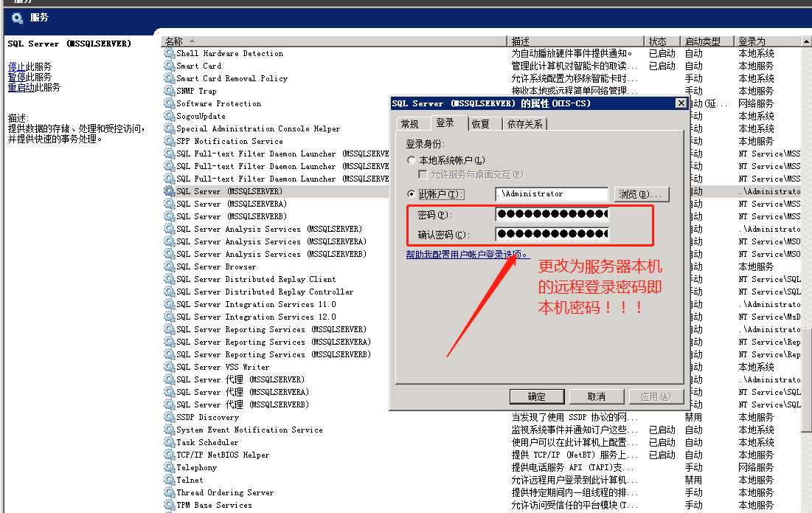Click the gear icon beside SQL Server (MSSQLSERVERA)

pyautogui.click(x=170, y=204)
